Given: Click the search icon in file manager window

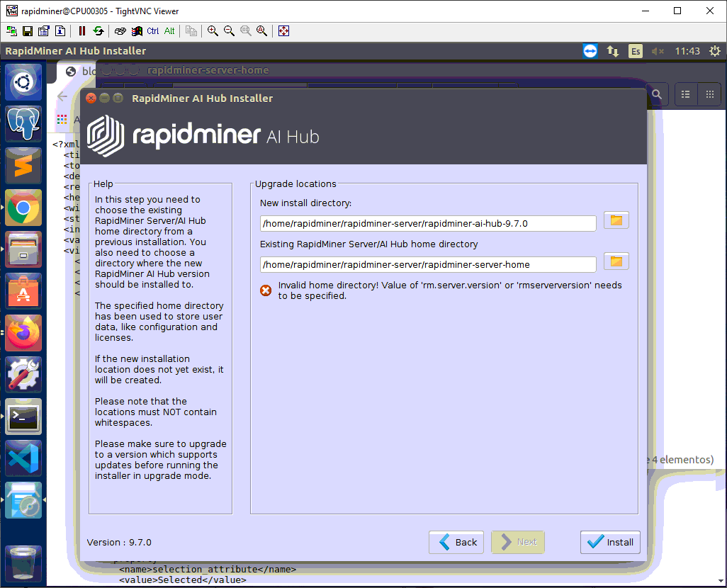Looking at the screenshot, I should coord(657,95).
